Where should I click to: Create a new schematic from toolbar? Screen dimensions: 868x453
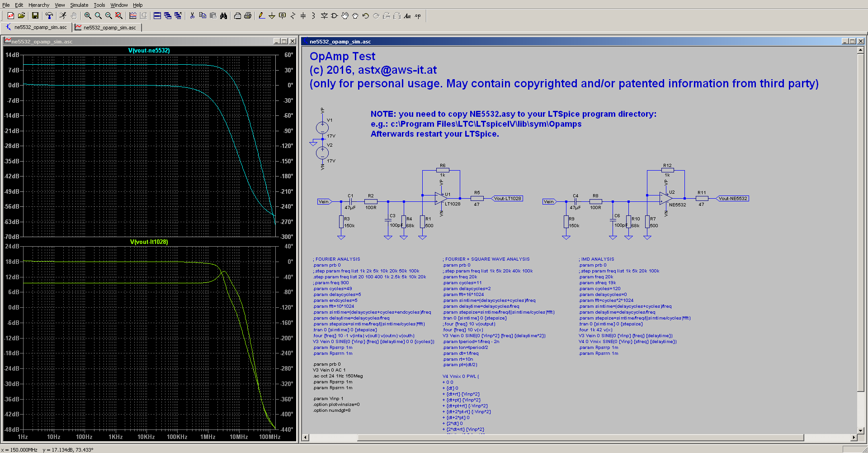point(10,16)
